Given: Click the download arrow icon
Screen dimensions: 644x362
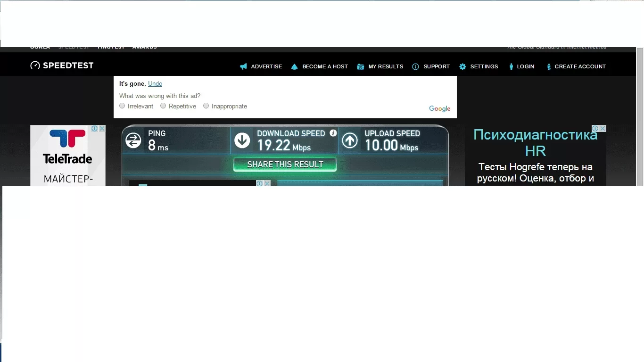Looking at the screenshot, I should tap(242, 140).
